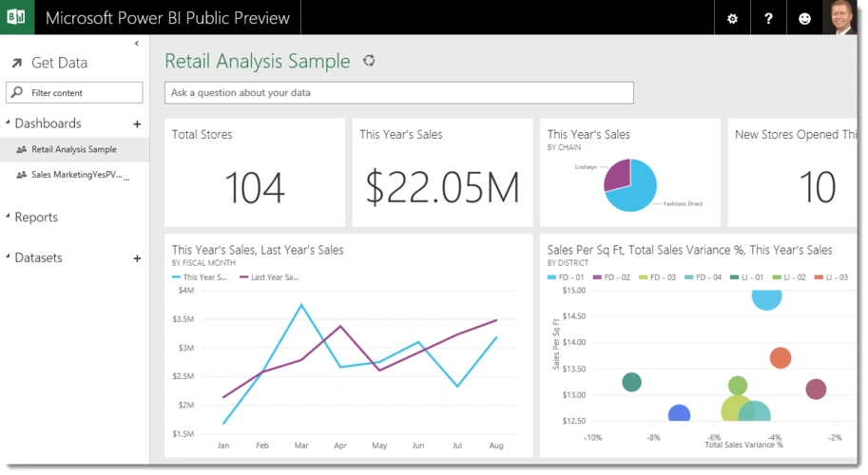The image size is (868, 475).
Task: Click the FD - 01 legend color swatch
Action: (x=554, y=277)
